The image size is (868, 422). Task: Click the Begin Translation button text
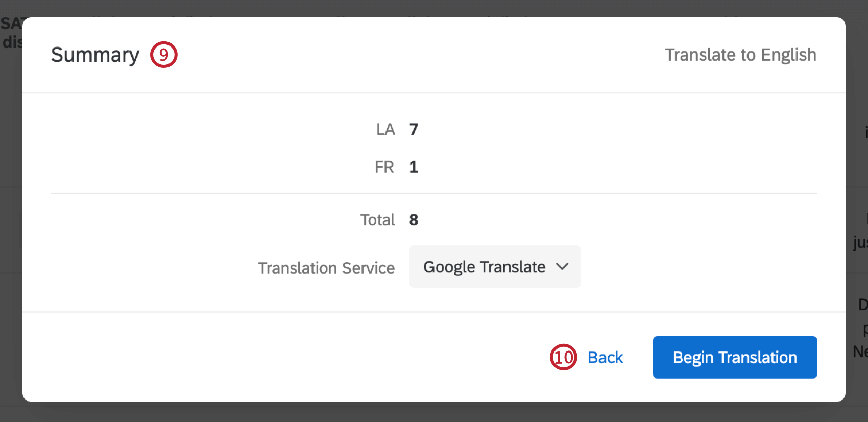click(x=734, y=357)
